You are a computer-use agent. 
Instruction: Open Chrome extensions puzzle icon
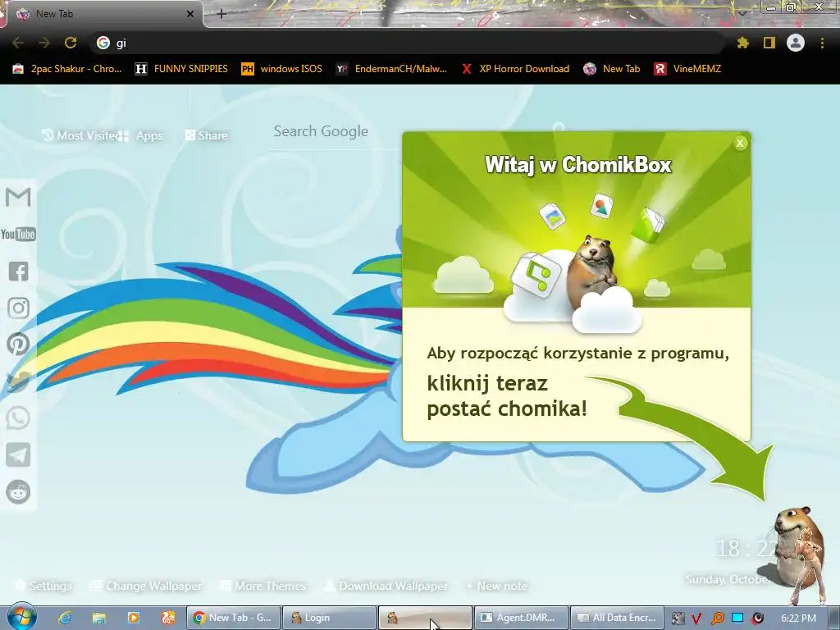742,43
